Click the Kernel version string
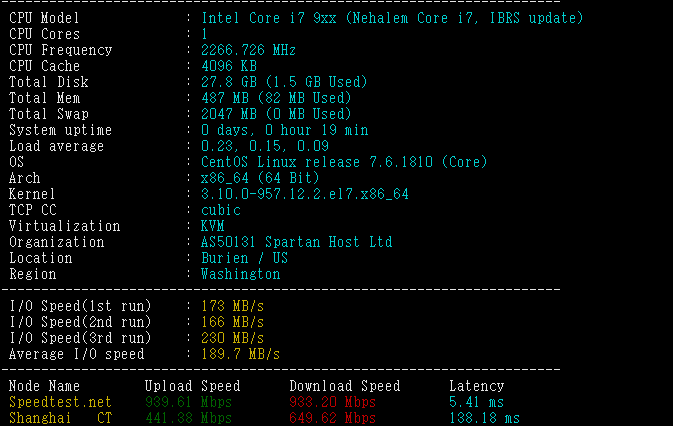 (304, 194)
